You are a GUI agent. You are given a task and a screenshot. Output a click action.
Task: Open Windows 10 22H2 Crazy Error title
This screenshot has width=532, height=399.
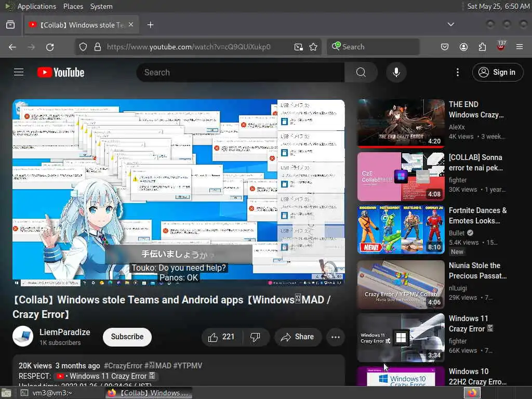477,376
